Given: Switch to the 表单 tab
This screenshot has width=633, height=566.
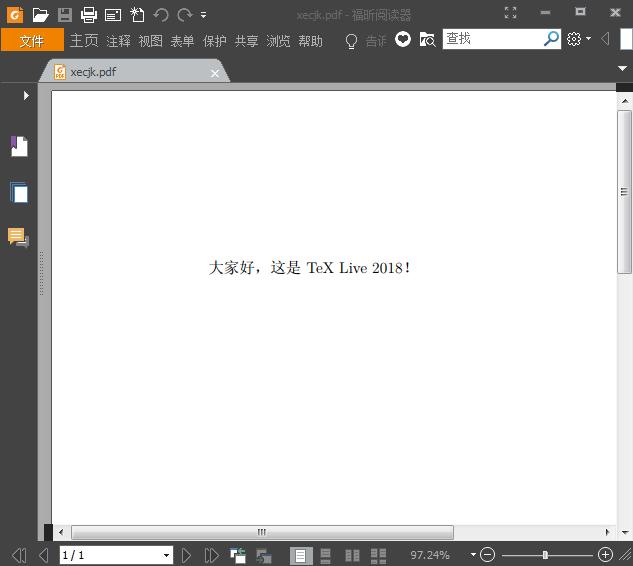Looking at the screenshot, I should pos(182,41).
